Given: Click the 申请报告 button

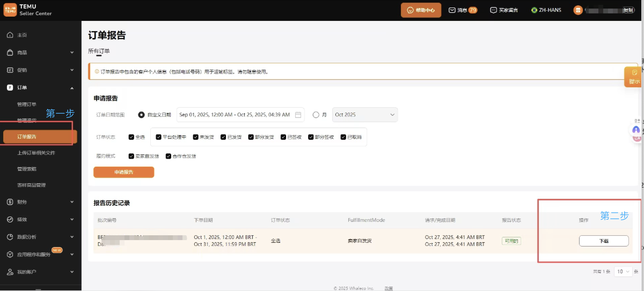Looking at the screenshot, I should (124, 172).
